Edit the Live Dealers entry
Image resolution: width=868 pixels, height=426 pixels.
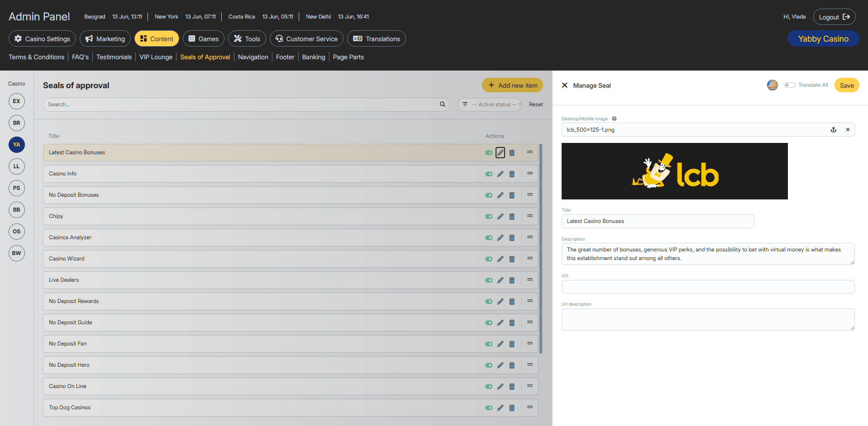(500, 280)
